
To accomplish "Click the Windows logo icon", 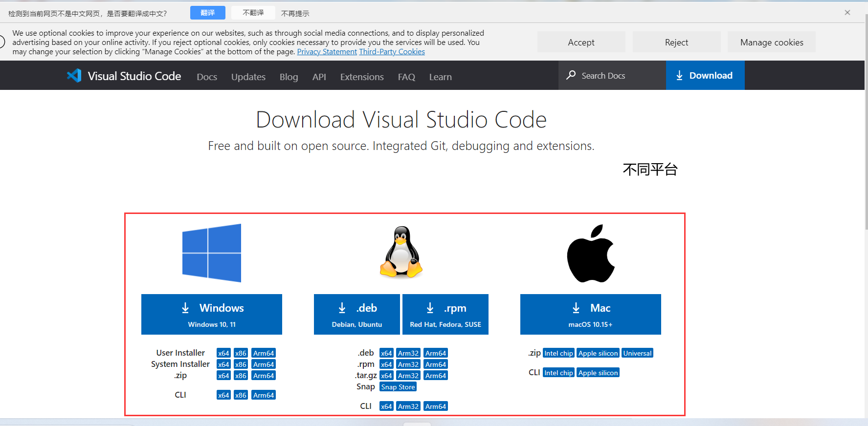I will (x=212, y=253).
